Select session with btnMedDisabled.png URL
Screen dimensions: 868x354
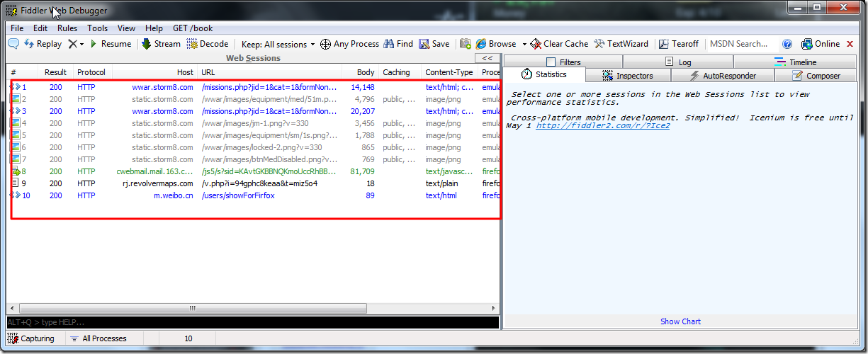pos(254,159)
